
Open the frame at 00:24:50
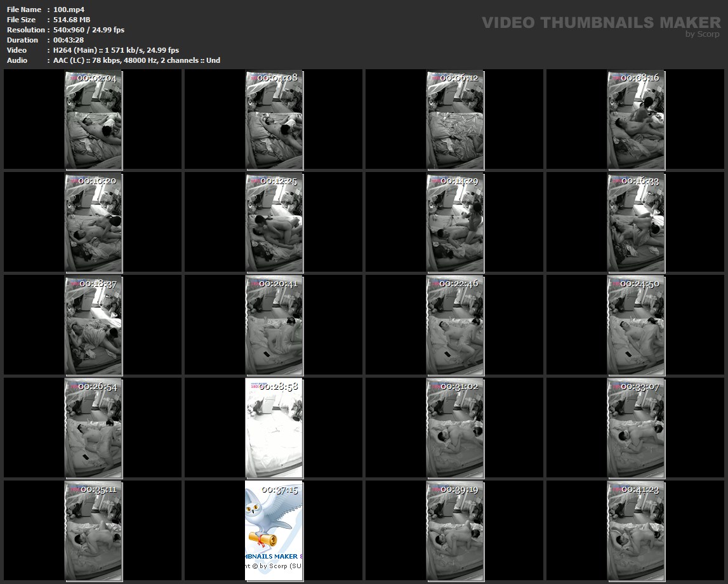[636, 325]
